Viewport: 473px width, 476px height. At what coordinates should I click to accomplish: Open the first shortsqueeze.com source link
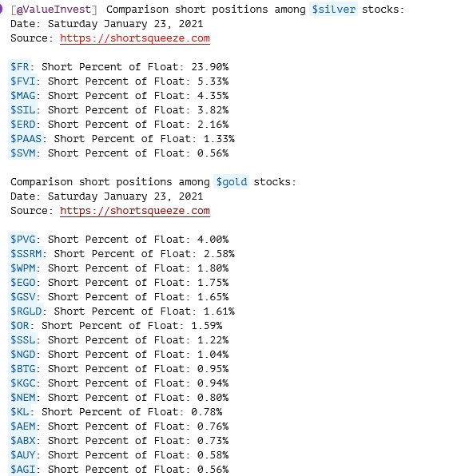pyautogui.click(x=135, y=38)
